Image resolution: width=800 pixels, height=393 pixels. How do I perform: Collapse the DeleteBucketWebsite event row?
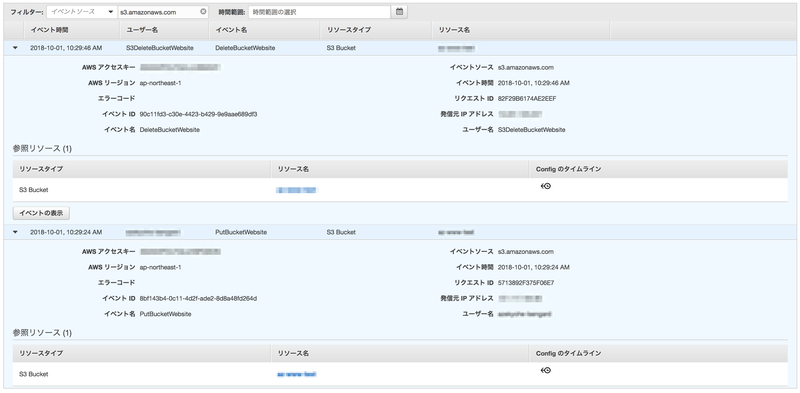coord(15,48)
